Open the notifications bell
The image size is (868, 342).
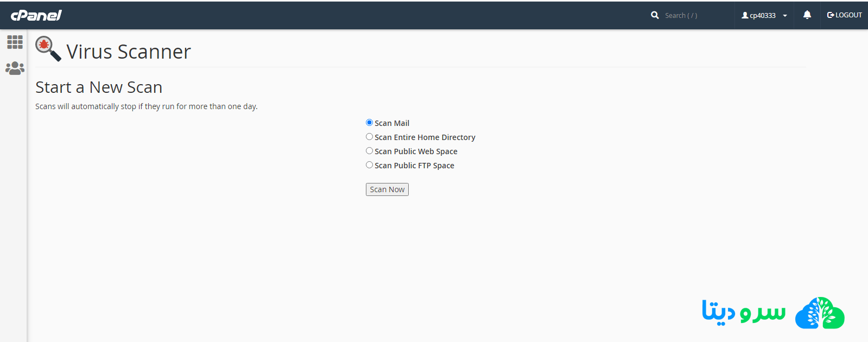[x=807, y=15]
